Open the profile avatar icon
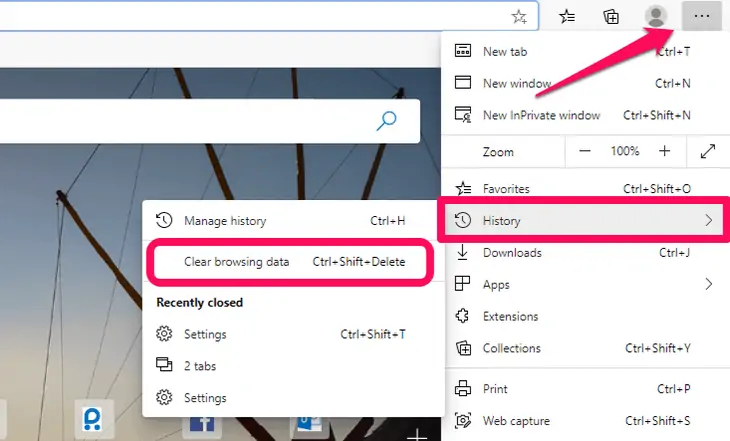The height and width of the screenshot is (441, 730). (656, 16)
